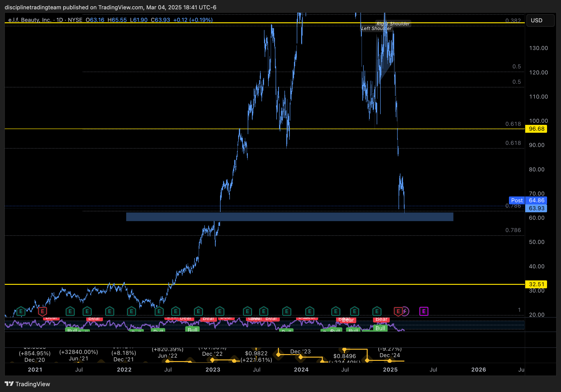Click the 2026 time axis label
Image resolution: width=561 pixels, height=392 pixels.
[478, 369]
